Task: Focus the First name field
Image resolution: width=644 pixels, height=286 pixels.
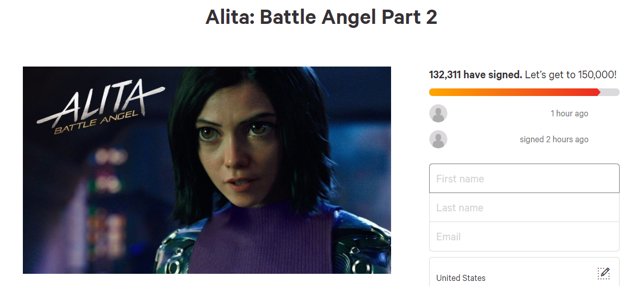Action: pos(524,179)
